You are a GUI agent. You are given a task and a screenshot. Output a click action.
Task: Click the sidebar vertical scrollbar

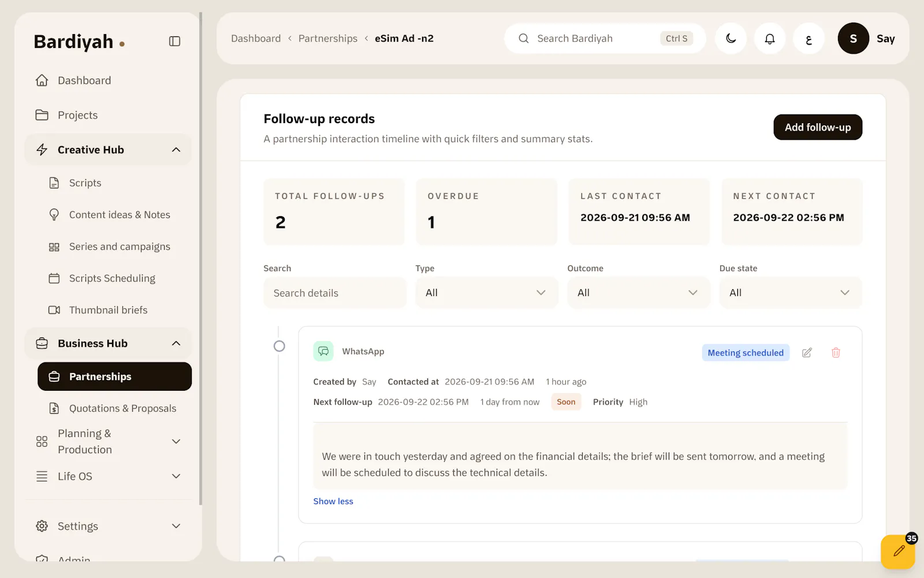(200, 259)
